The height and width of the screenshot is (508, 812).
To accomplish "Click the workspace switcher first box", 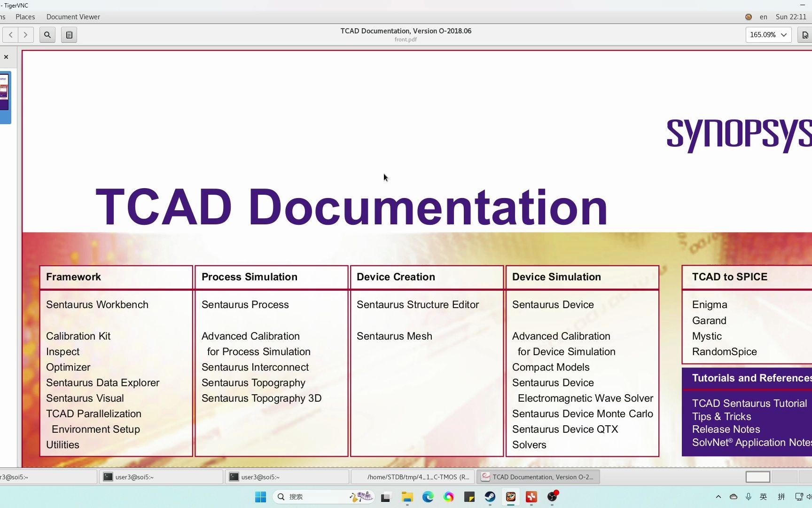I will coord(758,477).
